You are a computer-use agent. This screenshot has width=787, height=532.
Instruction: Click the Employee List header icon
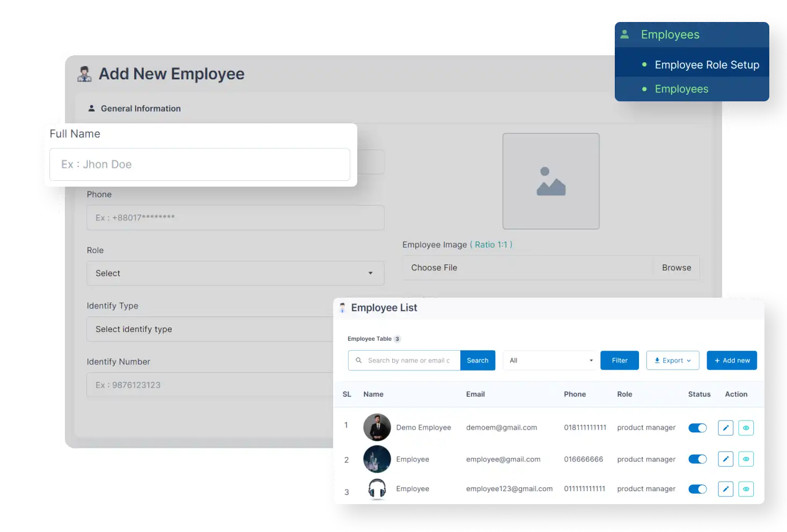pos(343,308)
